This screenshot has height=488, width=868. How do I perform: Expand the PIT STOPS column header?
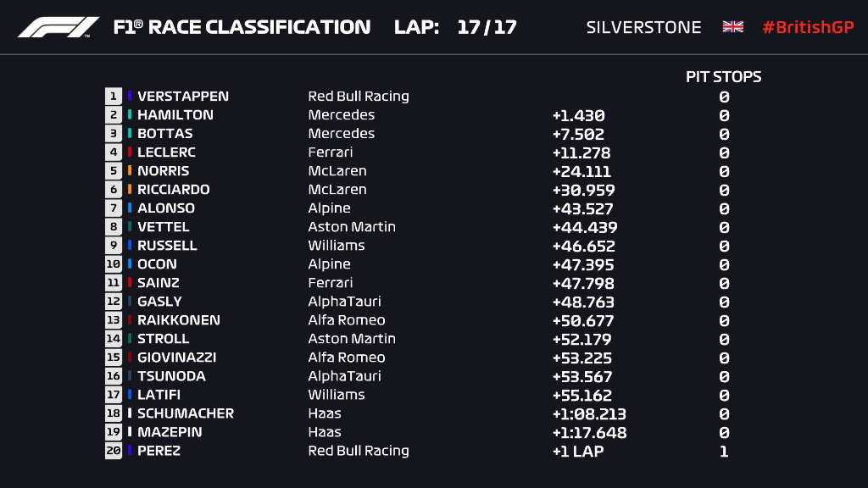point(725,76)
